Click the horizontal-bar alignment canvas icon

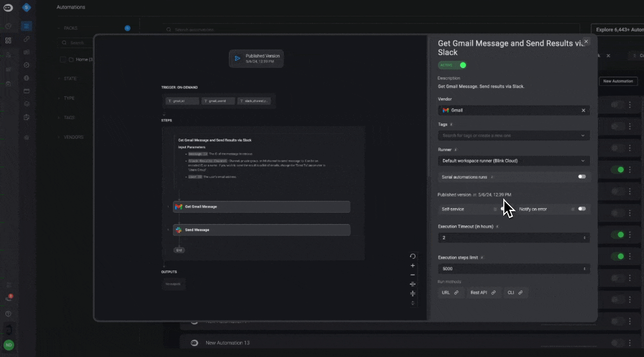pyautogui.click(x=413, y=294)
